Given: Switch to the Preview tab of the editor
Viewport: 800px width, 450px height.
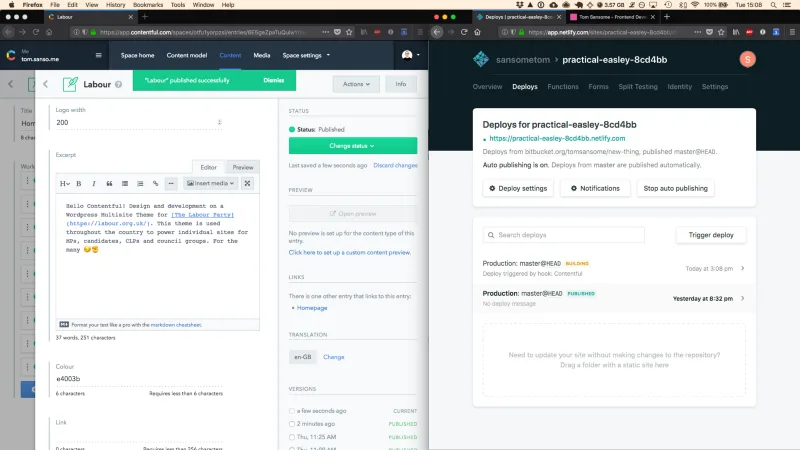Looking at the screenshot, I should (243, 167).
